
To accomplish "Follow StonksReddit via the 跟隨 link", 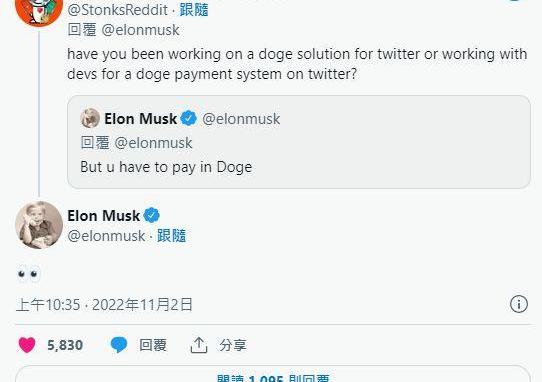I will (194, 10).
